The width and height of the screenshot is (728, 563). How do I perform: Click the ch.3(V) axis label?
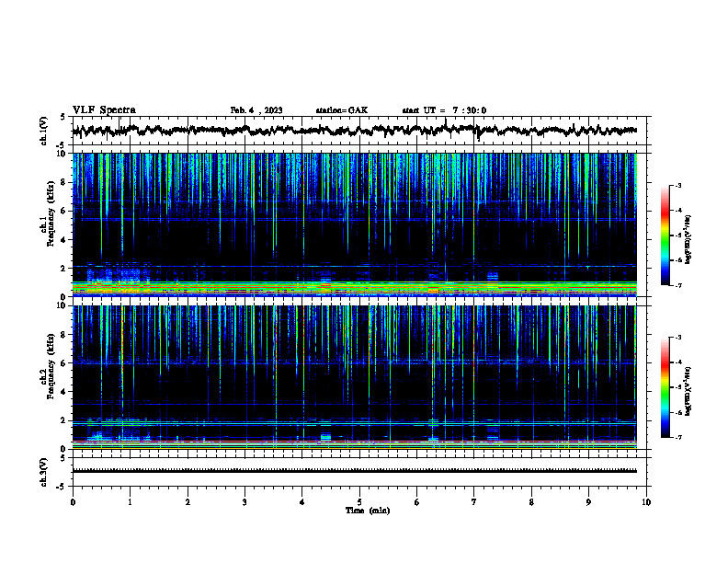[x=43, y=472]
